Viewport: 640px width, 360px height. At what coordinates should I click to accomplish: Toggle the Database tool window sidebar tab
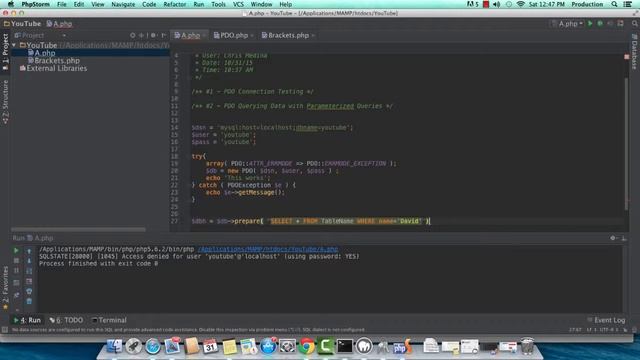coord(634,52)
